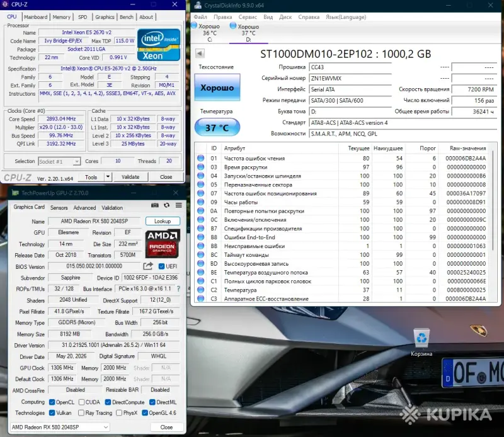Image resolution: width=504 pixels, height=437 pixels.
Task: Click the CPU-Z title bar app icon
Action: point(5,4)
